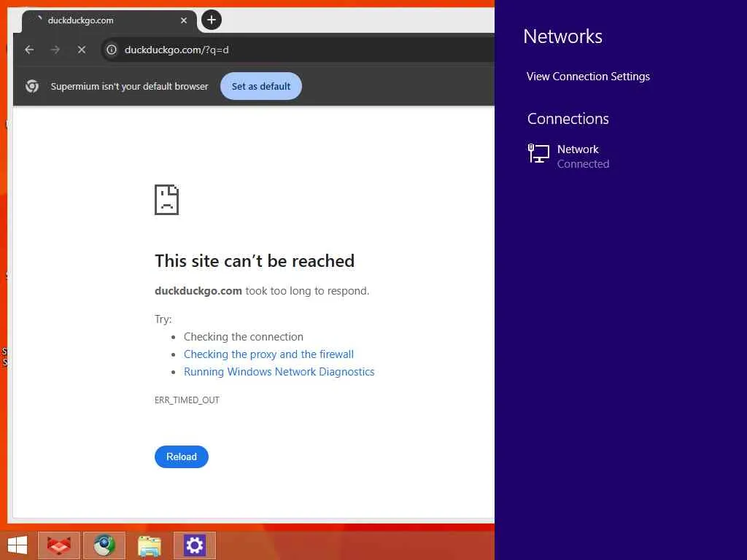Open site information icon in address bar
This screenshot has width=747, height=560.
click(112, 50)
